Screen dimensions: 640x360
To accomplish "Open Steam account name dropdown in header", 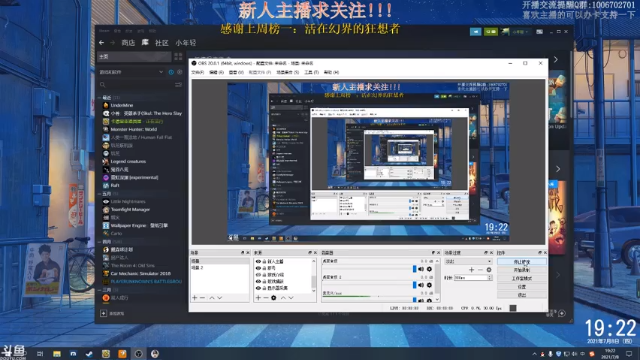I will 520,31.
